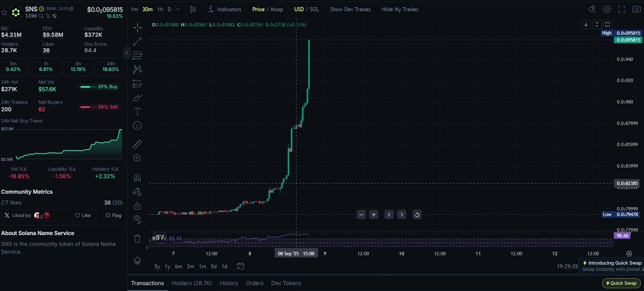The width and height of the screenshot is (644, 291).
Task: Select the zoom in tool
Action: click(x=138, y=158)
